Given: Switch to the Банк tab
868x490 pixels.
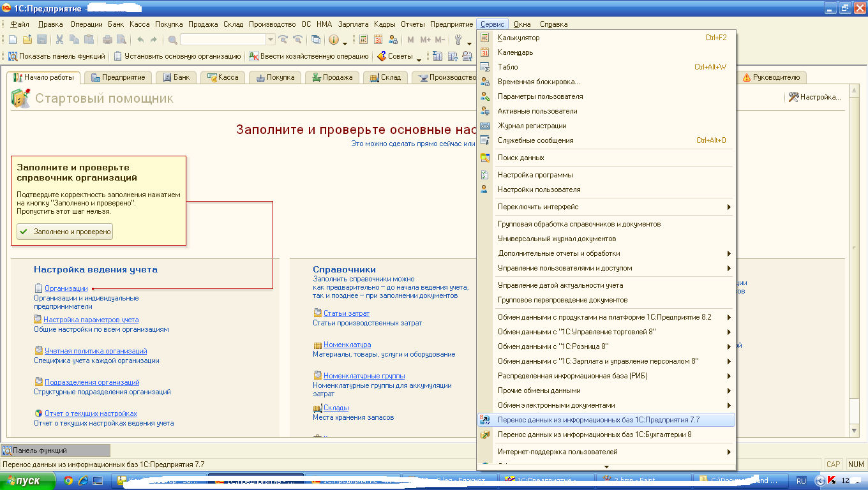Looking at the screenshot, I should point(175,77).
